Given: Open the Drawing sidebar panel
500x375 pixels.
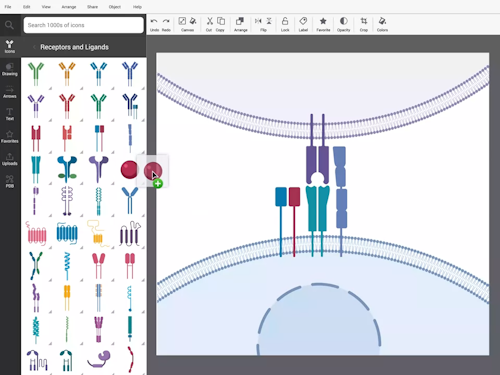Looking at the screenshot, I should [10, 69].
